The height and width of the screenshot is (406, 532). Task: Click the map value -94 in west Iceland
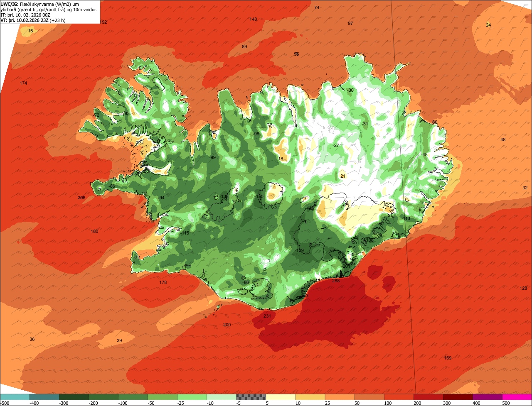pyautogui.click(x=161, y=198)
